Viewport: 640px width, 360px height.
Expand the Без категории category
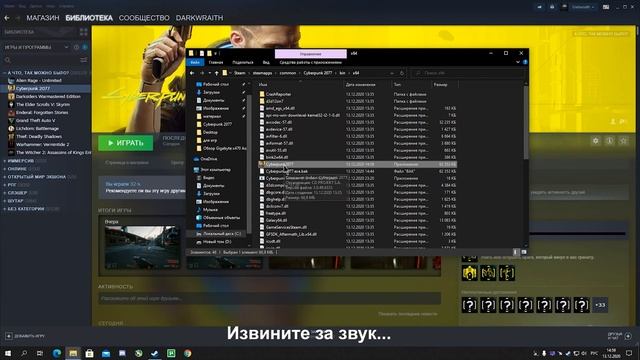(x=4, y=209)
